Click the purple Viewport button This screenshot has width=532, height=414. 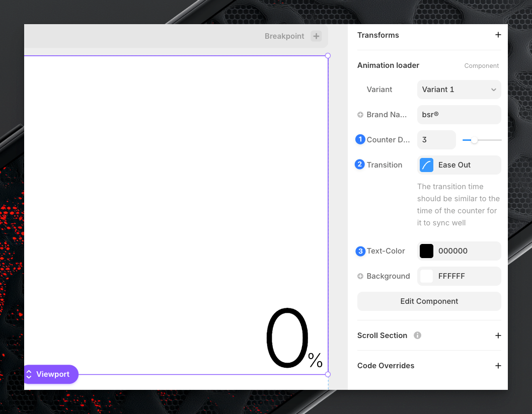[x=51, y=374]
